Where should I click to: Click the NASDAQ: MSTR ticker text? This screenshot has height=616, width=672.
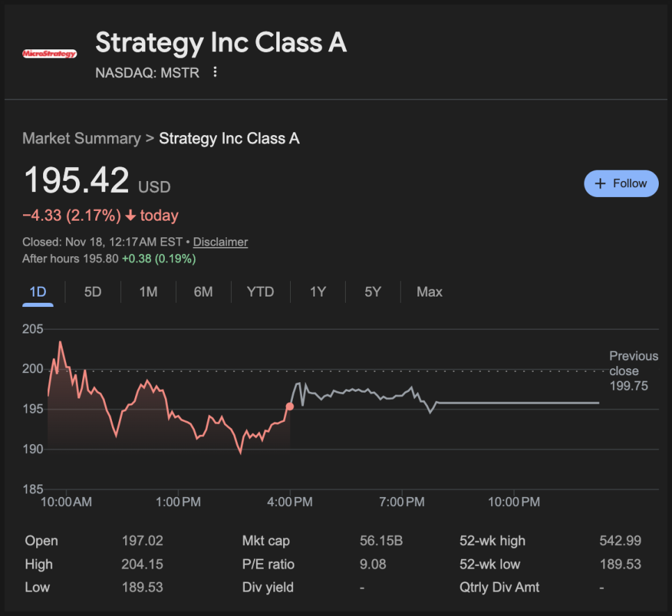[x=147, y=72]
